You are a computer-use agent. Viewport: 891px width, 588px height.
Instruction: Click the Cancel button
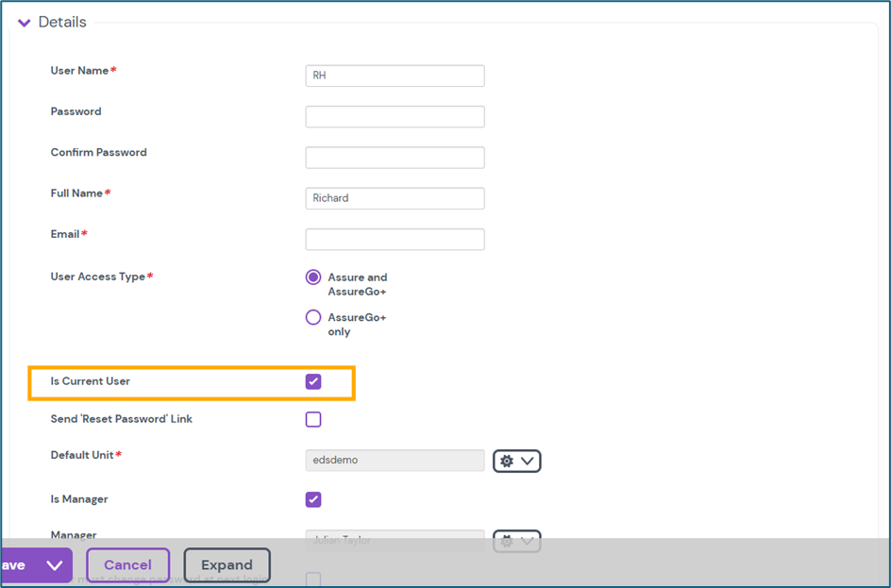pyautogui.click(x=127, y=565)
